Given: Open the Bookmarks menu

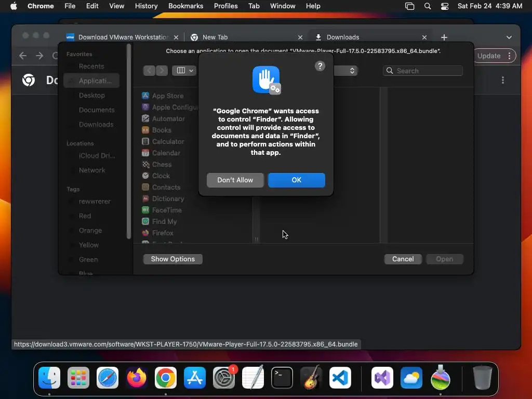Looking at the screenshot, I should coord(185,6).
